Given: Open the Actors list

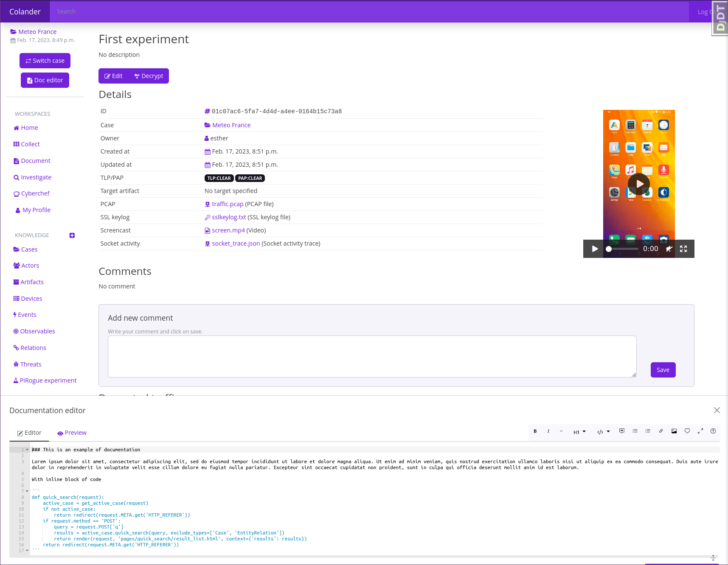Looking at the screenshot, I should 26,266.
